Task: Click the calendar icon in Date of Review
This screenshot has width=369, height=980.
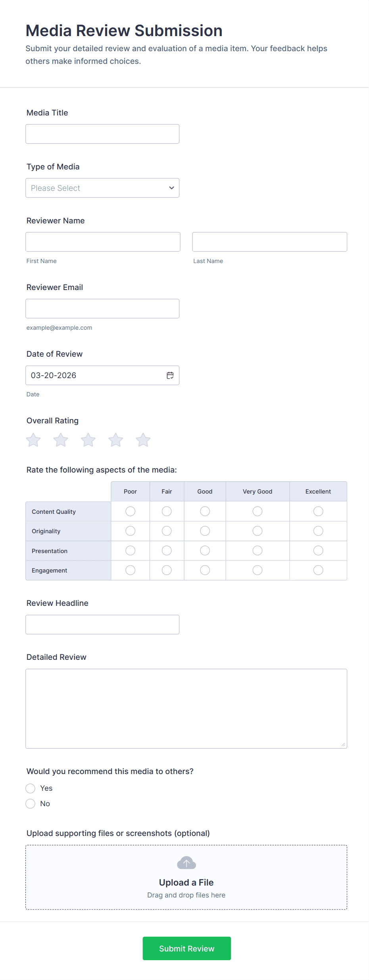Action: pos(170,375)
